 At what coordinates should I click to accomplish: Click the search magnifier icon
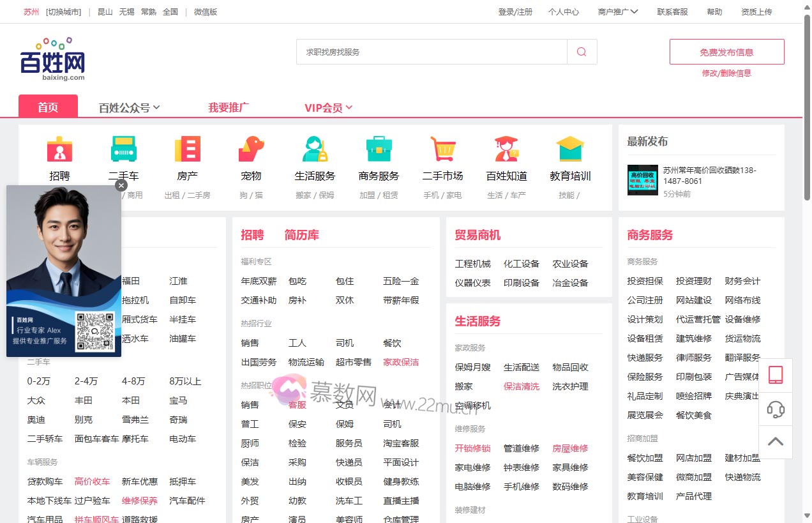582,51
